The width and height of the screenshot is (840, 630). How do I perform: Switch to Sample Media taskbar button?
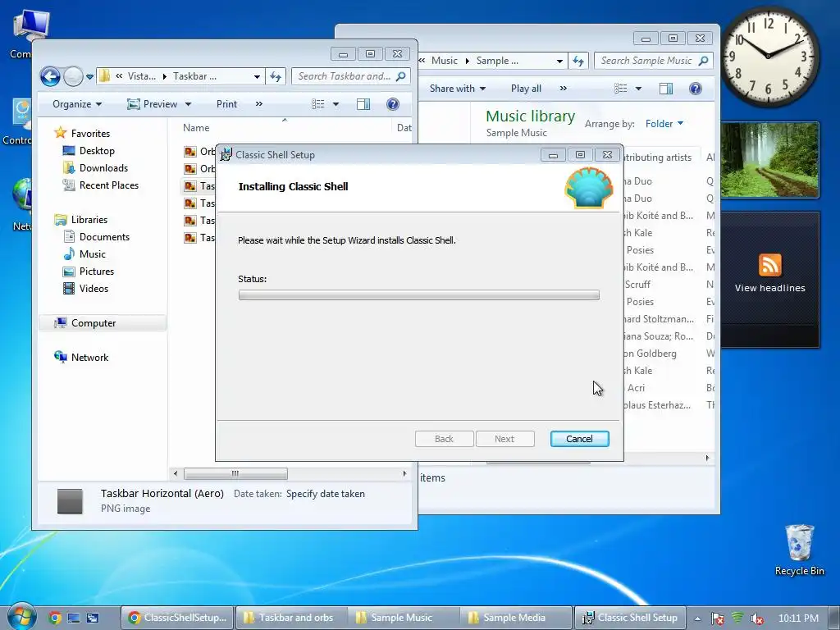516,618
